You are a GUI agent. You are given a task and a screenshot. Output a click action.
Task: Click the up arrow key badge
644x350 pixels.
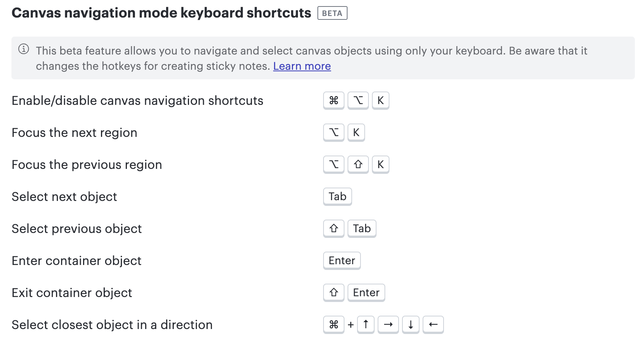pos(365,324)
